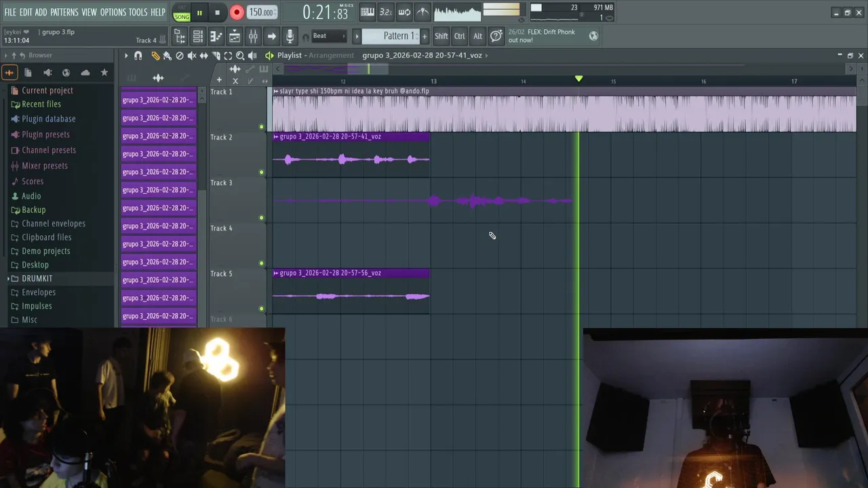
Task: Expand arrow left of Pattern 1
Action: [357, 36]
